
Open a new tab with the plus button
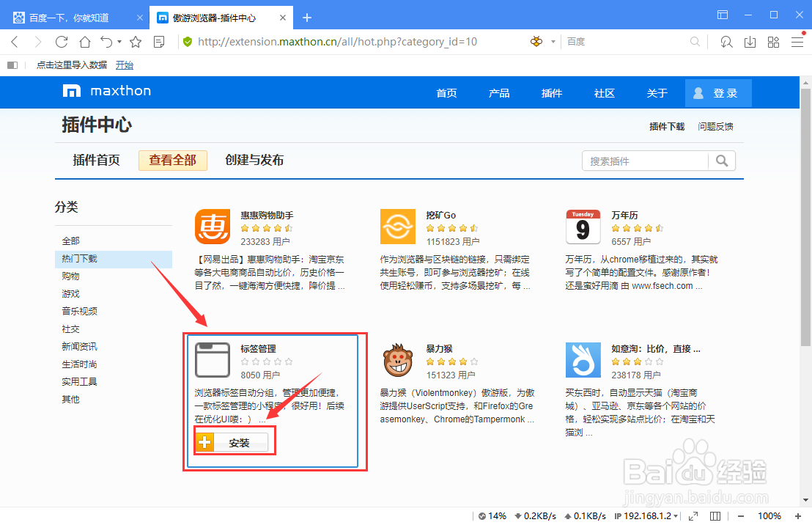point(307,18)
